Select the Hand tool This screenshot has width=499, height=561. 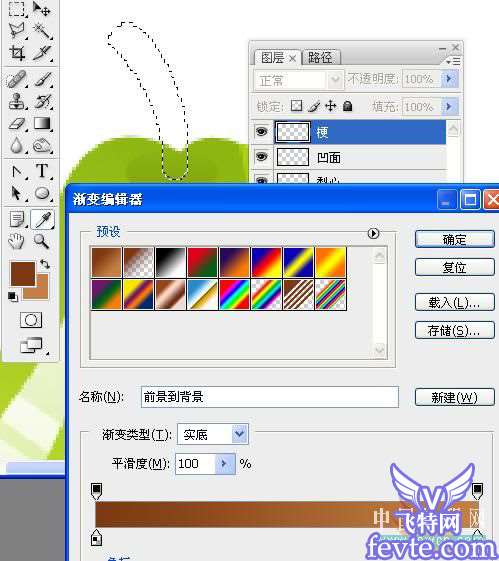(16, 241)
